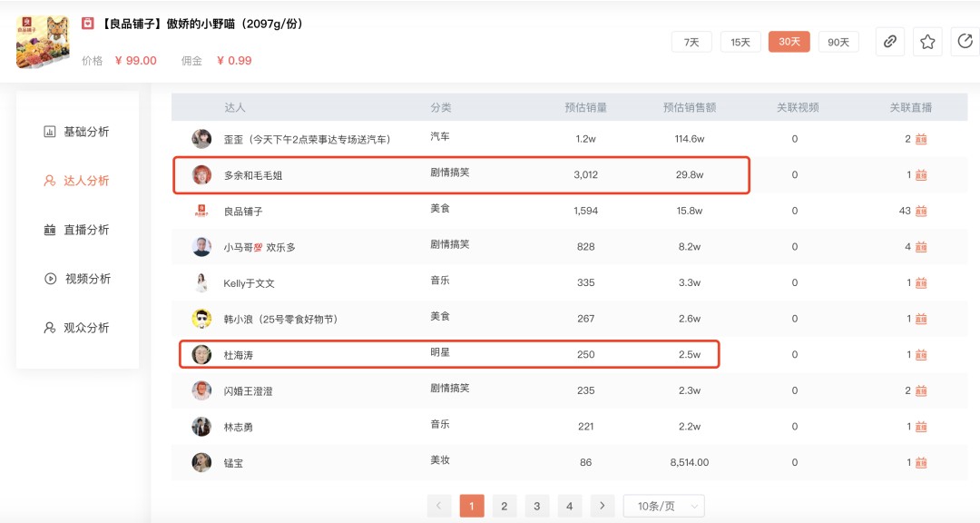
Task: Open 歪歪（今天下午2点荣事达专场送汽车） profile
Action: pos(307,140)
